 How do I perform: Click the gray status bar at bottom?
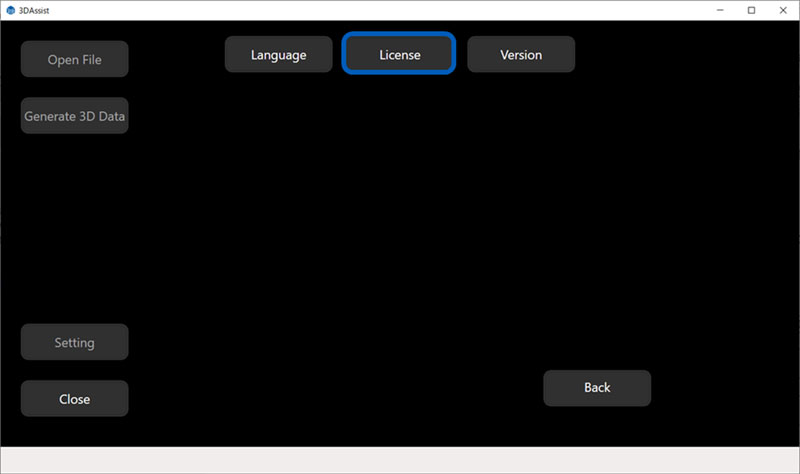click(x=400, y=460)
